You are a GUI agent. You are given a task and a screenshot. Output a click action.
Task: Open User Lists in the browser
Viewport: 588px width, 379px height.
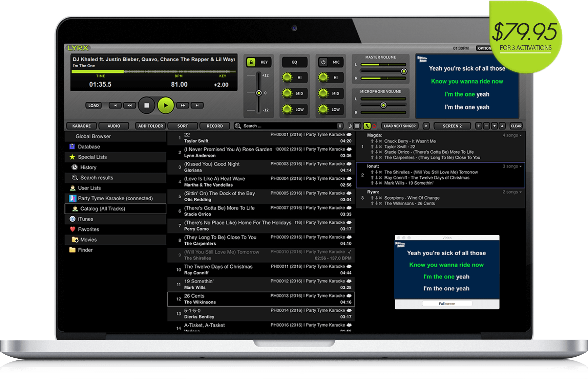[115, 188]
